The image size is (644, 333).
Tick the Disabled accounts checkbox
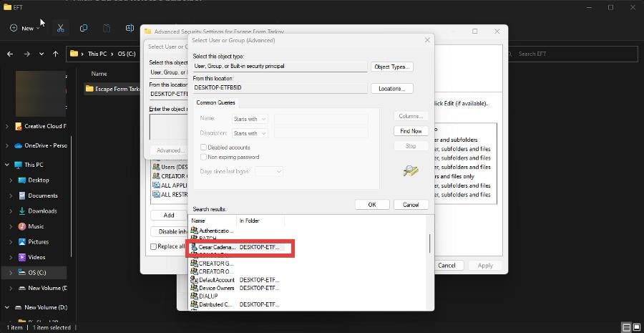[203, 148]
